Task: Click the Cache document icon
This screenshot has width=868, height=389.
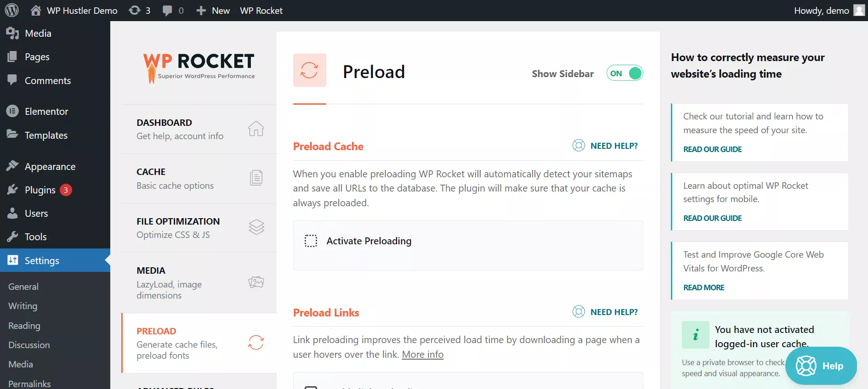Action: pyautogui.click(x=256, y=177)
